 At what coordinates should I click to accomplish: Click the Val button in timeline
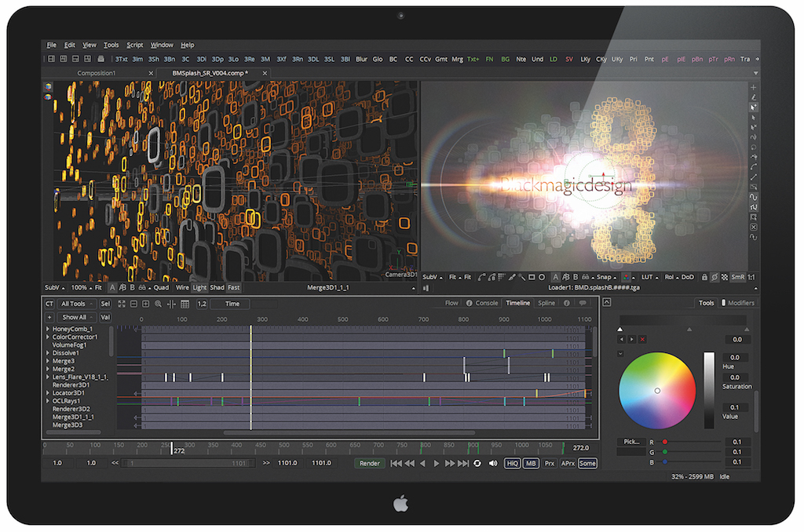[x=105, y=317]
